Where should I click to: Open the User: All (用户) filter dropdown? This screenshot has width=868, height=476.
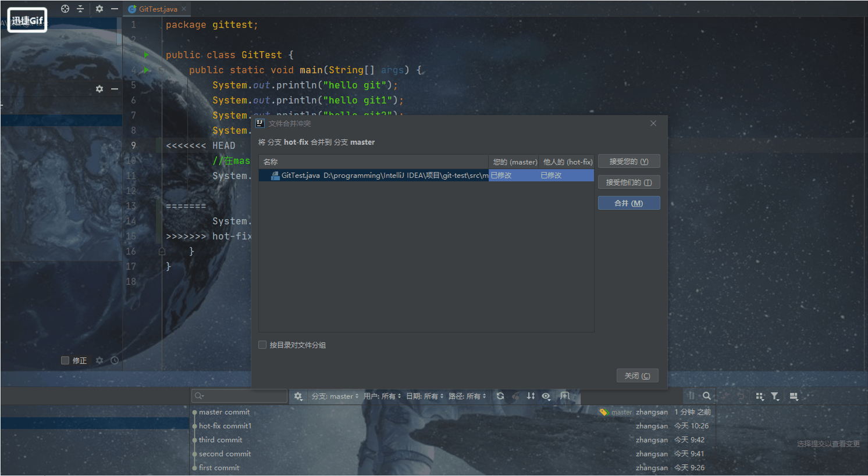(x=382, y=396)
